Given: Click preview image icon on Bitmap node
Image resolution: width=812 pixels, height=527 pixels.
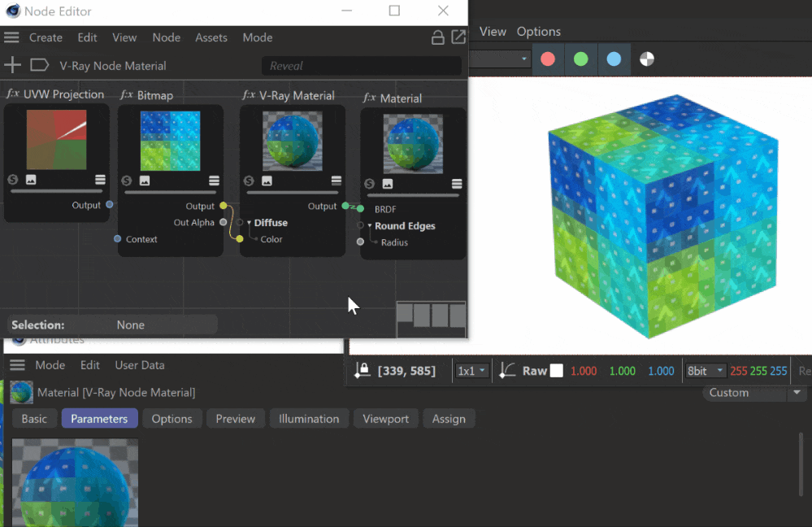Looking at the screenshot, I should [145, 181].
